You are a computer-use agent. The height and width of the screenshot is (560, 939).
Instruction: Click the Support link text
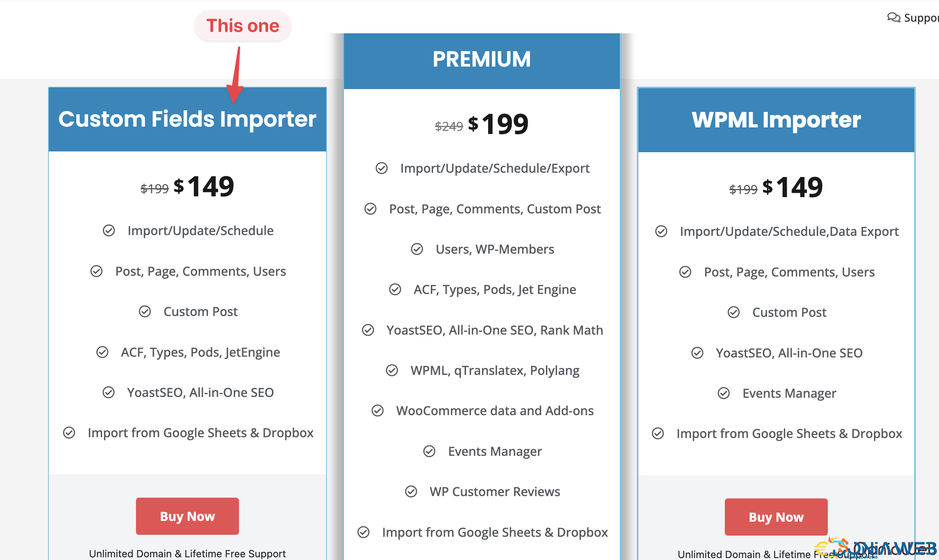tap(921, 18)
